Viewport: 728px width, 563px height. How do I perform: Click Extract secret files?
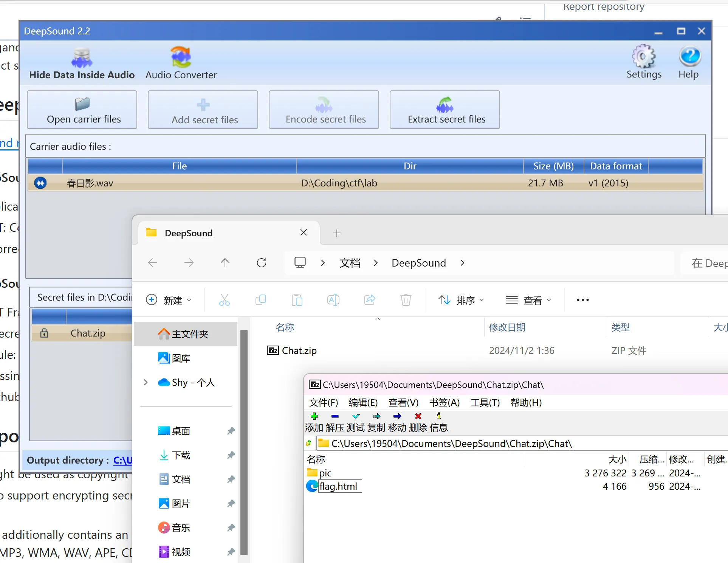[445, 110]
